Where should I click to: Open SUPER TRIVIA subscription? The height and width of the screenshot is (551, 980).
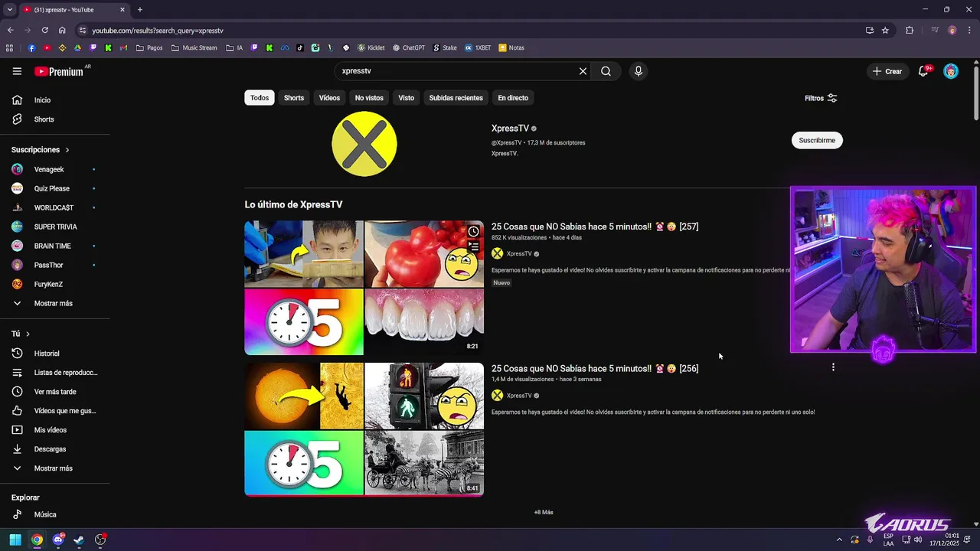pyautogui.click(x=55, y=227)
